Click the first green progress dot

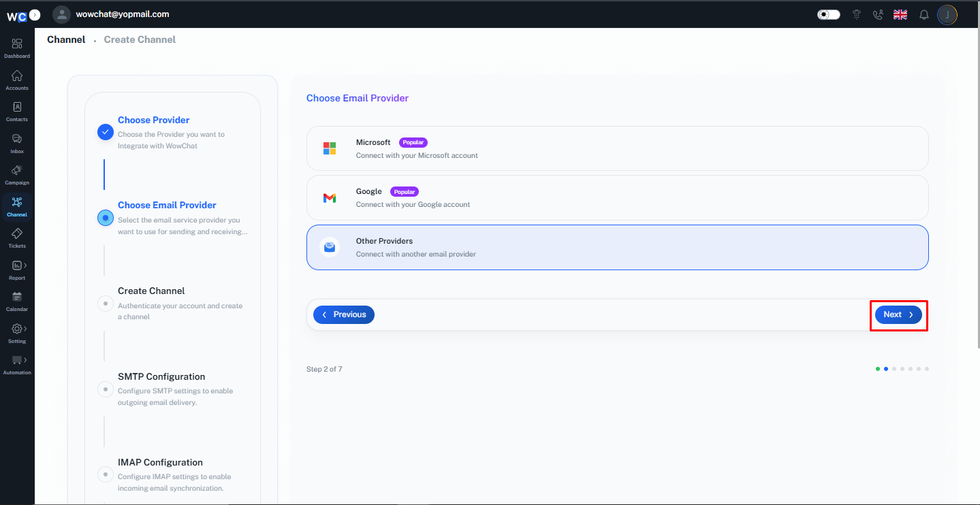click(x=878, y=369)
